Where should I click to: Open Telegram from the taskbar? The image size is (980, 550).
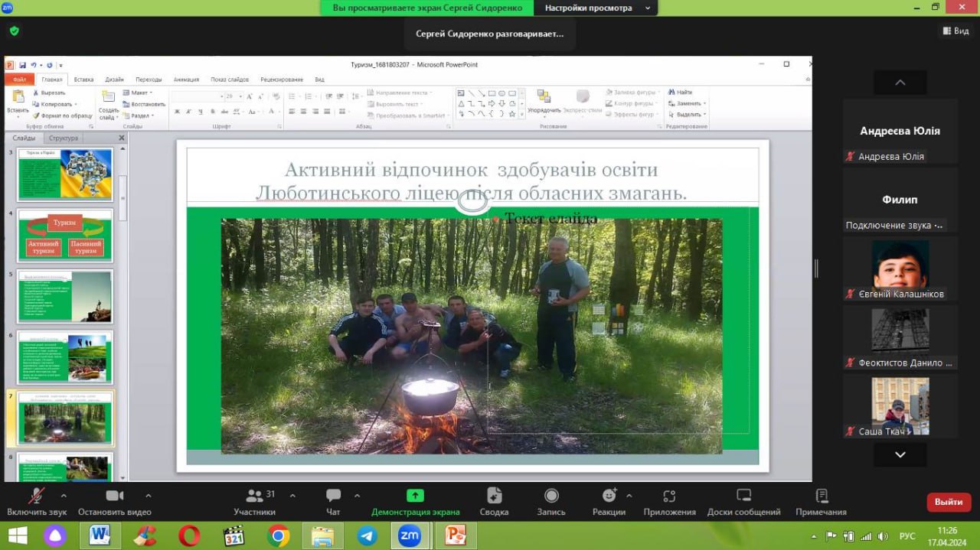coord(367,535)
